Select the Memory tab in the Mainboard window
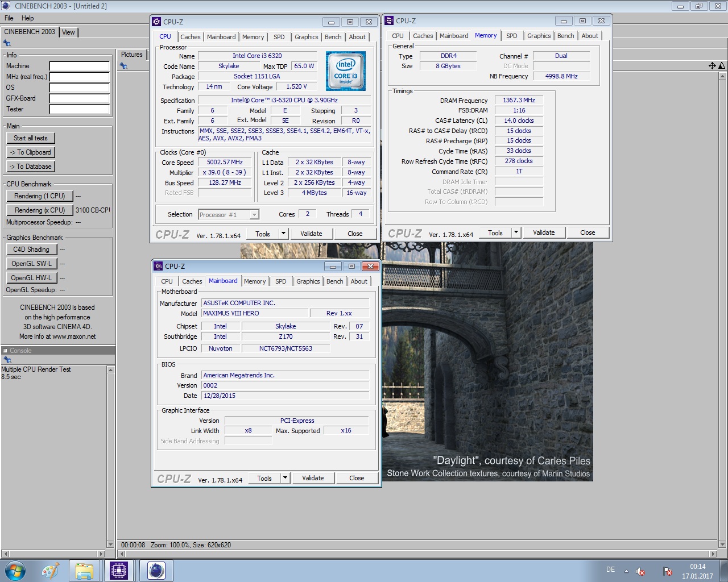 [255, 281]
